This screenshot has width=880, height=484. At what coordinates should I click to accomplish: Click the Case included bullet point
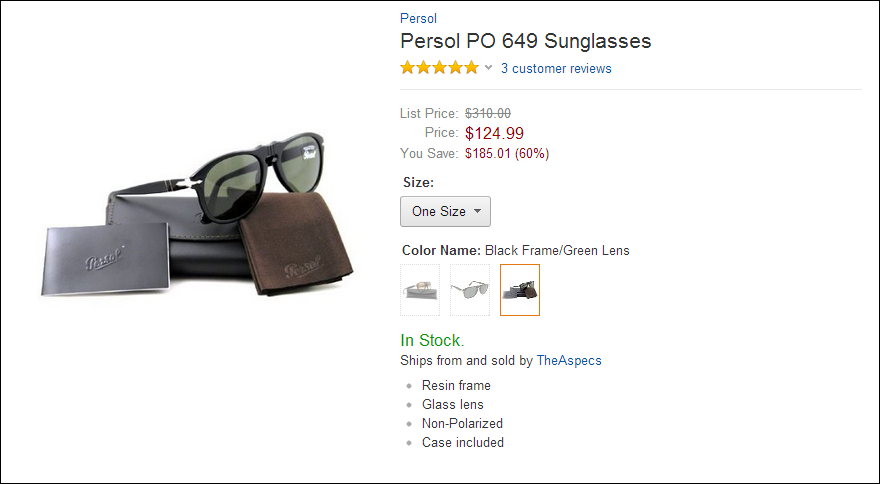click(463, 442)
